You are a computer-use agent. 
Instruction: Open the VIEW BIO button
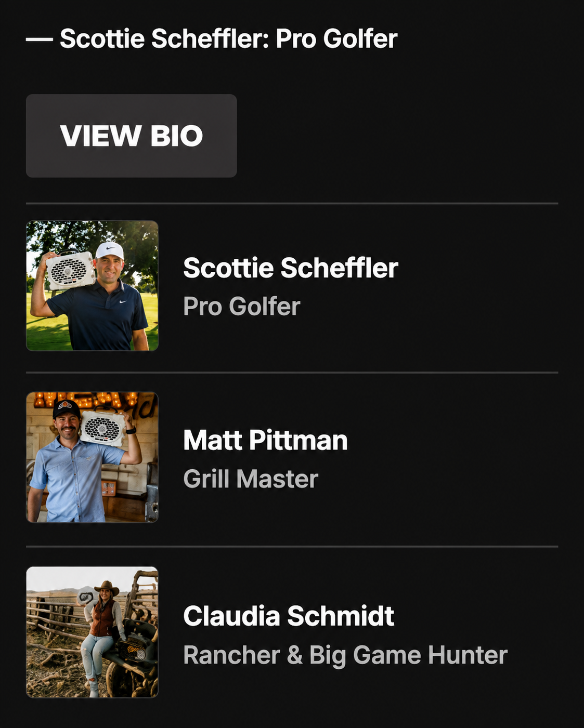pyautogui.click(x=132, y=136)
